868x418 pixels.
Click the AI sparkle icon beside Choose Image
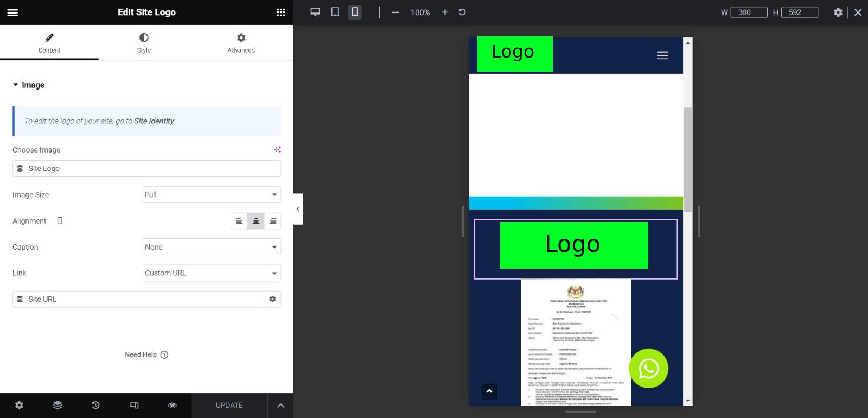[x=277, y=149]
